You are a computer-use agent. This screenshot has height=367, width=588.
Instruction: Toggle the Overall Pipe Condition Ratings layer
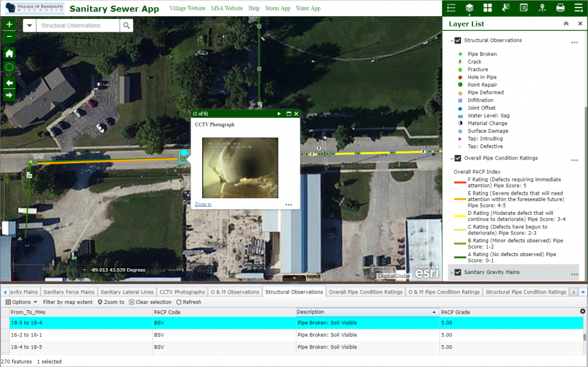[457, 159]
